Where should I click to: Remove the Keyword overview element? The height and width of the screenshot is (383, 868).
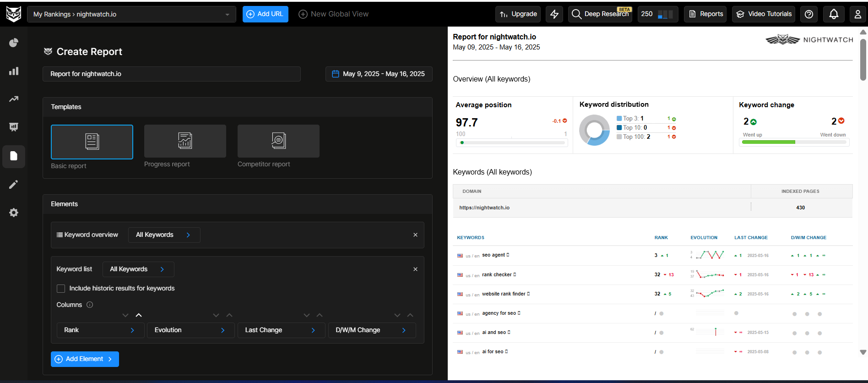point(415,235)
